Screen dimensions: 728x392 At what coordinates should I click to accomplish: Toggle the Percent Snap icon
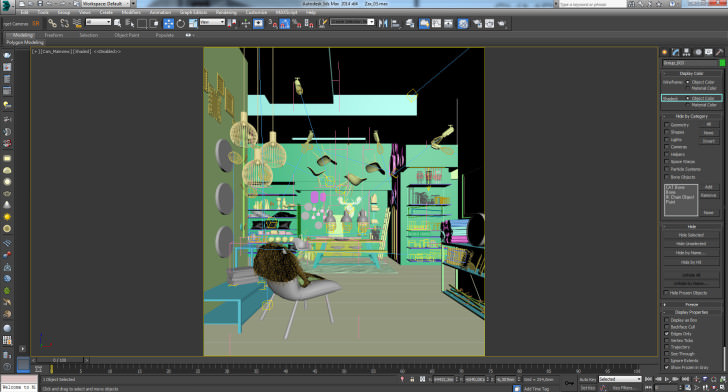click(297, 23)
